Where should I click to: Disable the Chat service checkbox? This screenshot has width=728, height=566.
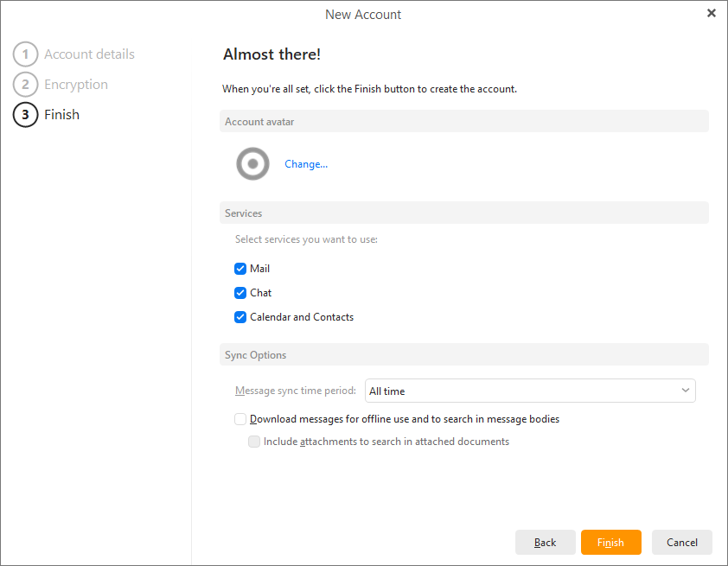click(x=240, y=293)
